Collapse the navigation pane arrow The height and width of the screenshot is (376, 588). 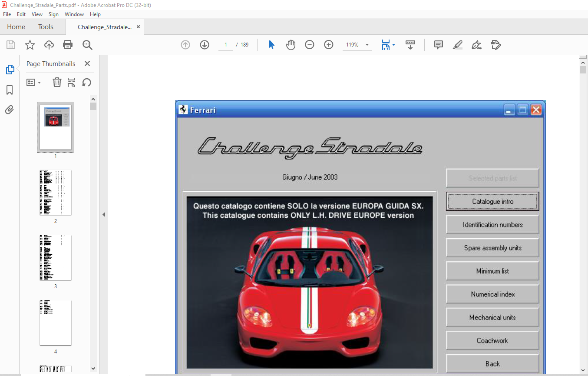(103, 215)
